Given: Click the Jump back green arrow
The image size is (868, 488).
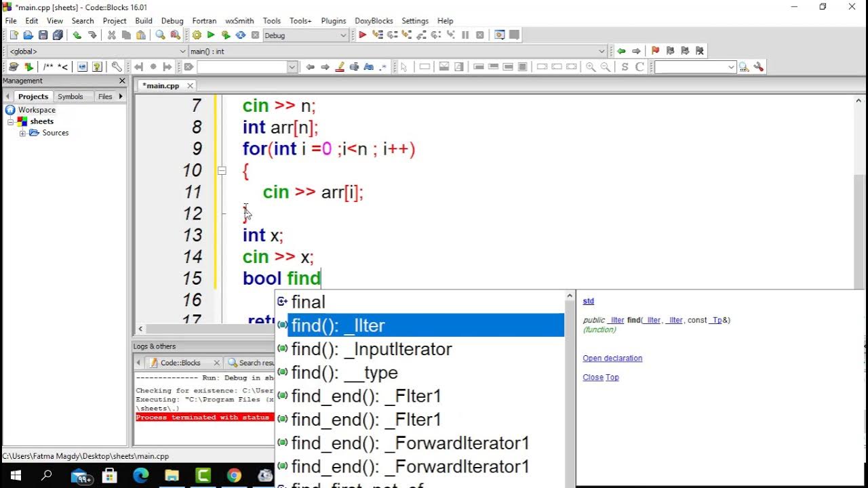Looking at the screenshot, I should [x=621, y=51].
